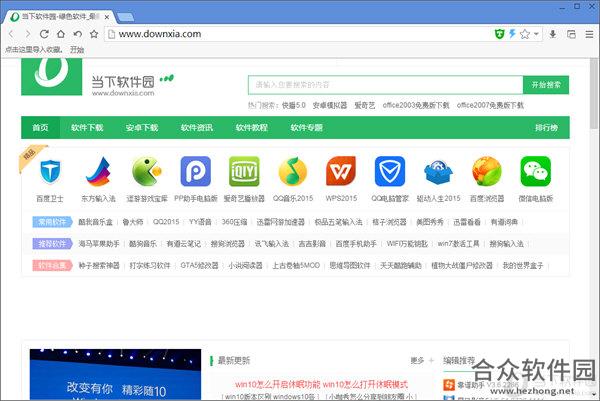Open the 迅雷网游加速器 link

(x=280, y=222)
